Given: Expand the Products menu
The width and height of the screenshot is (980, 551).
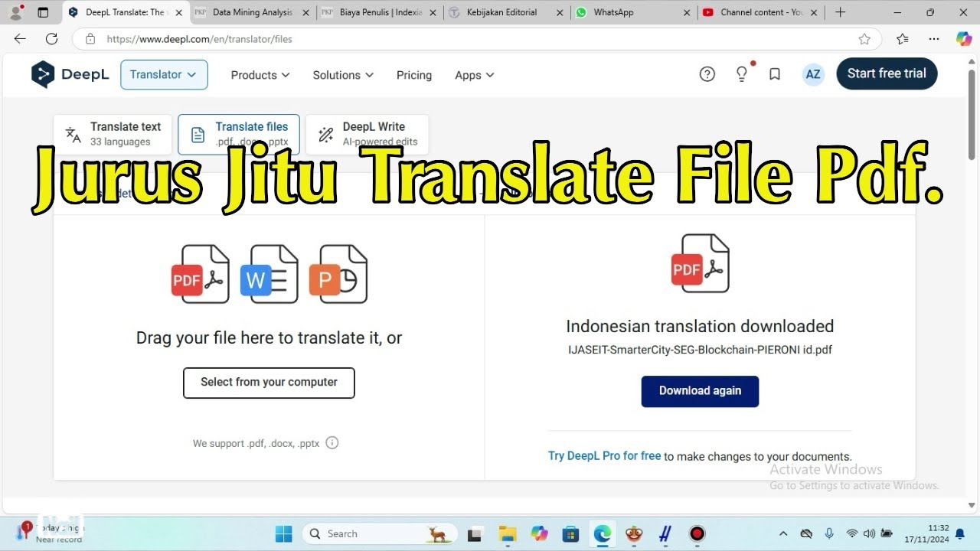Looking at the screenshot, I should [x=260, y=75].
